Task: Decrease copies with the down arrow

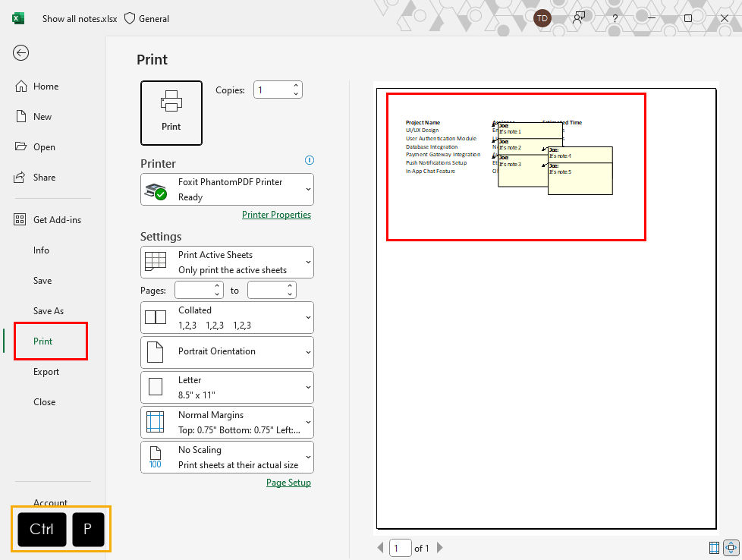Action: pyautogui.click(x=296, y=94)
